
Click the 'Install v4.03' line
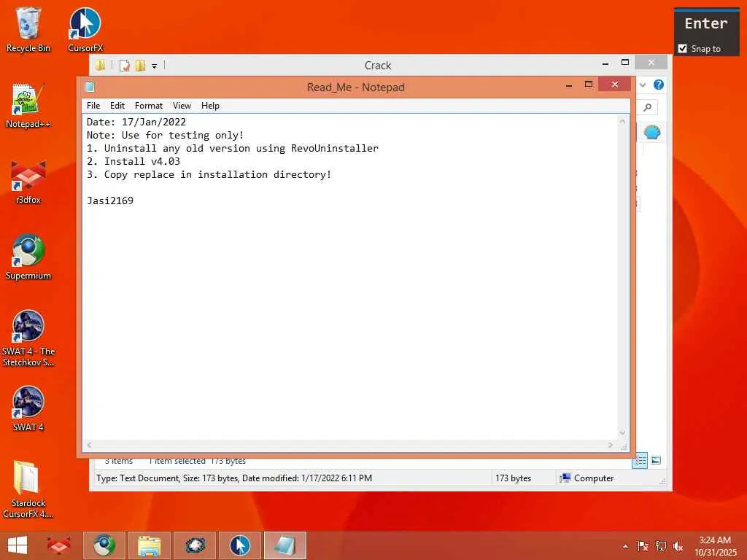133,161
